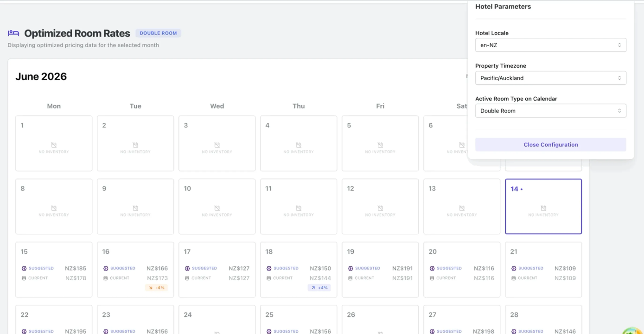Click the current rate NZ$144 on June 18
The image size is (644, 334).
320,278
